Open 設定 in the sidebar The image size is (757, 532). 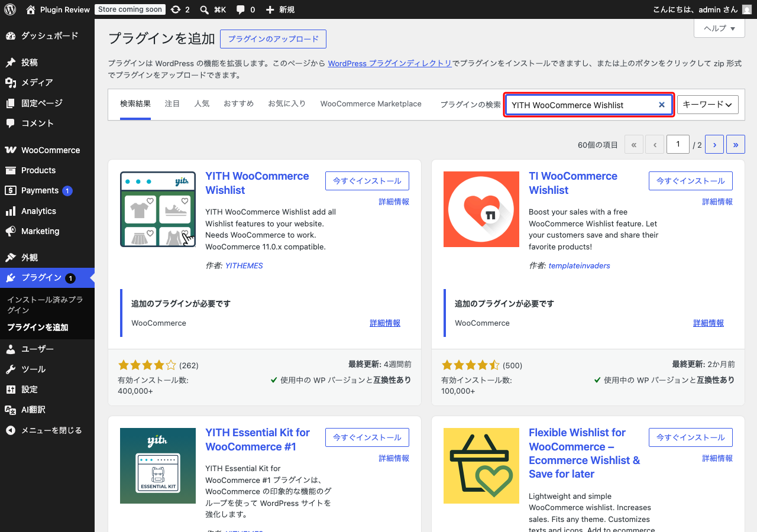47,390
